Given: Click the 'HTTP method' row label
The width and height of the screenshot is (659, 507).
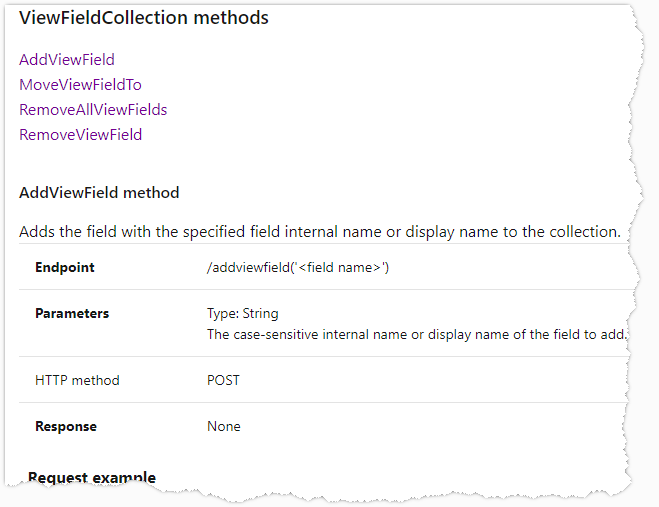Looking at the screenshot, I should pyautogui.click(x=77, y=380).
